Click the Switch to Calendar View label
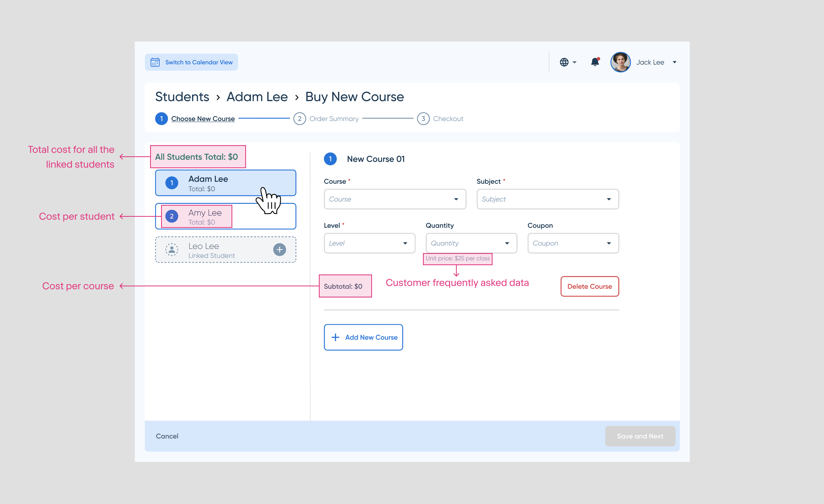 pos(199,62)
